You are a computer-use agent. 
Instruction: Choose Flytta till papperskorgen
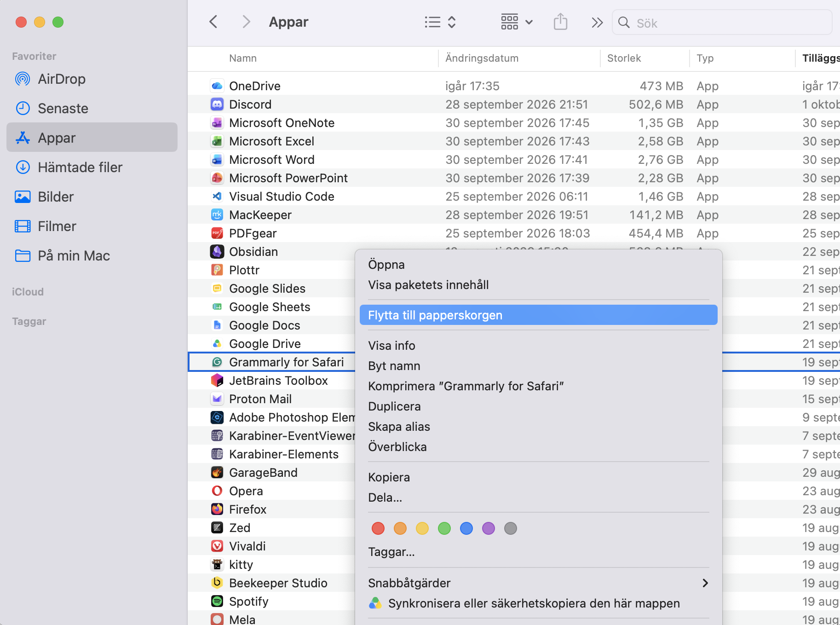(539, 315)
